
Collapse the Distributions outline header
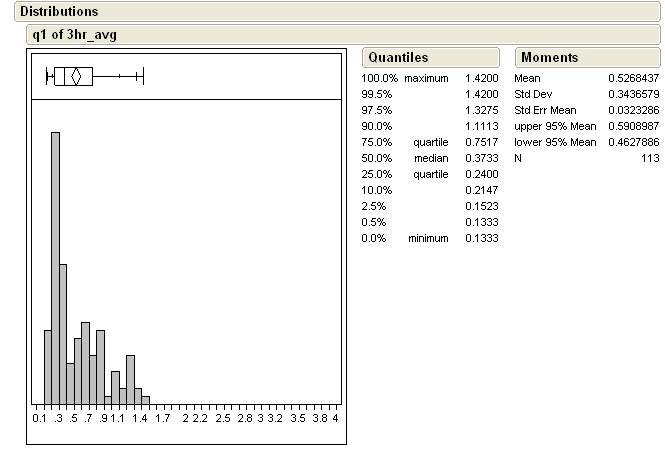click(x=59, y=12)
